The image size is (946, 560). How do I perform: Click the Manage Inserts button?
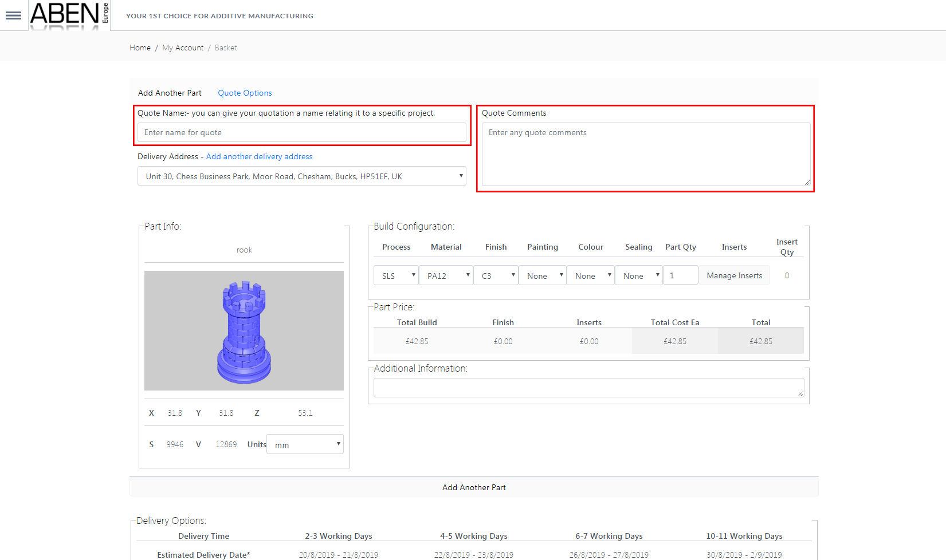(734, 276)
